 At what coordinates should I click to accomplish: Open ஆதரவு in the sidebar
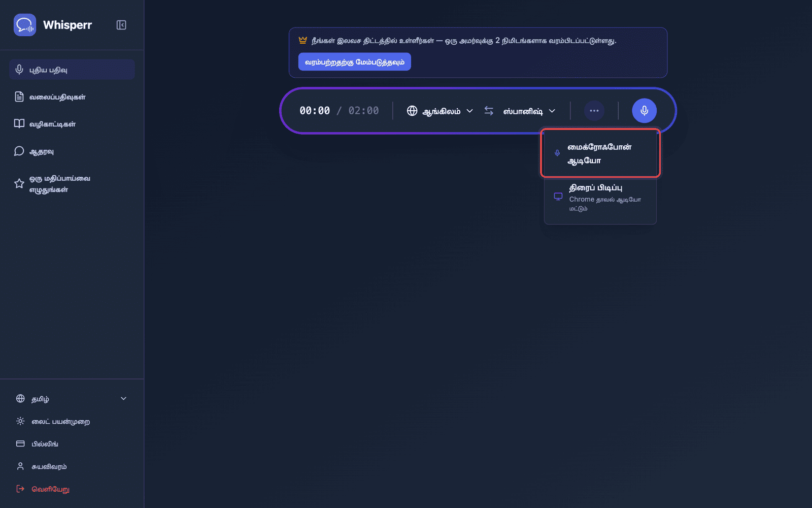[x=72, y=151]
